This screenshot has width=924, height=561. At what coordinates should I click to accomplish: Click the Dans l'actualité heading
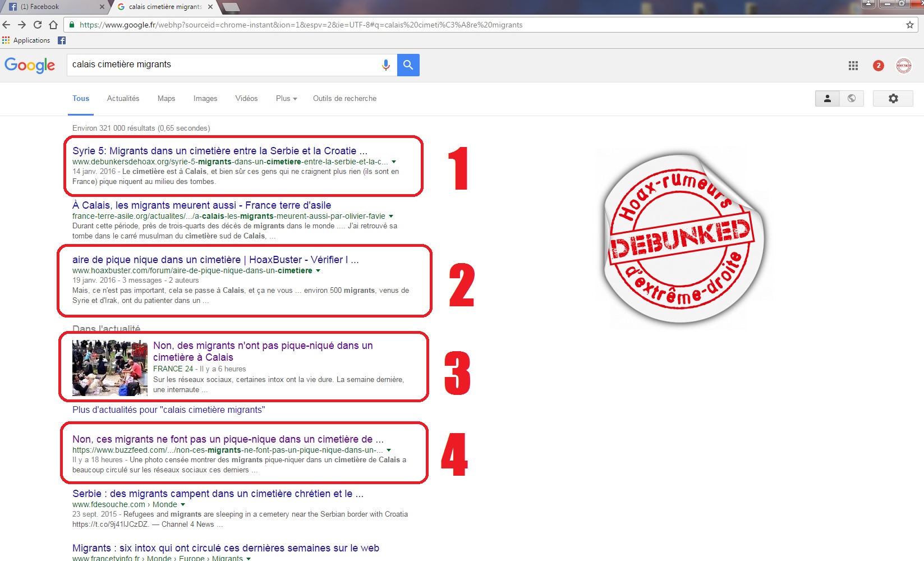[106, 329]
